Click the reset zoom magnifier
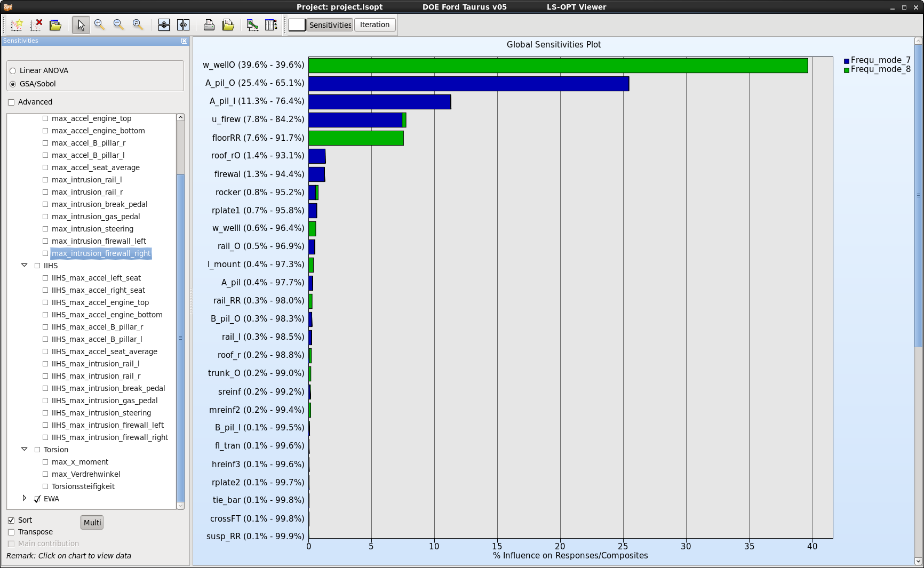The image size is (924, 568). (138, 25)
